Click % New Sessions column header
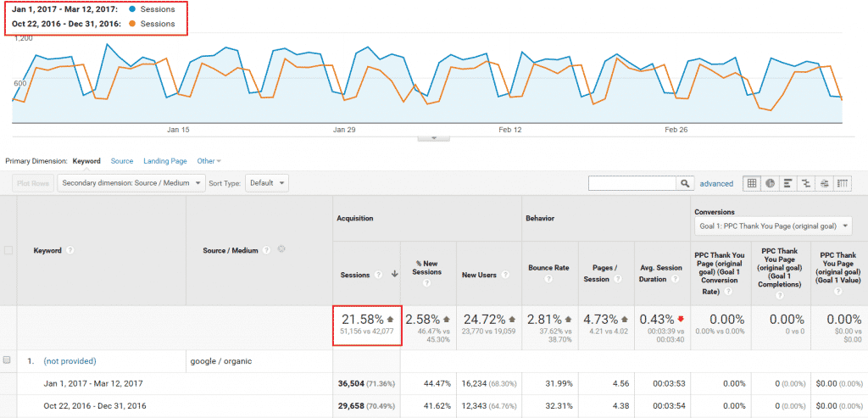The width and height of the screenshot is (868, 418). coord(428,268)
